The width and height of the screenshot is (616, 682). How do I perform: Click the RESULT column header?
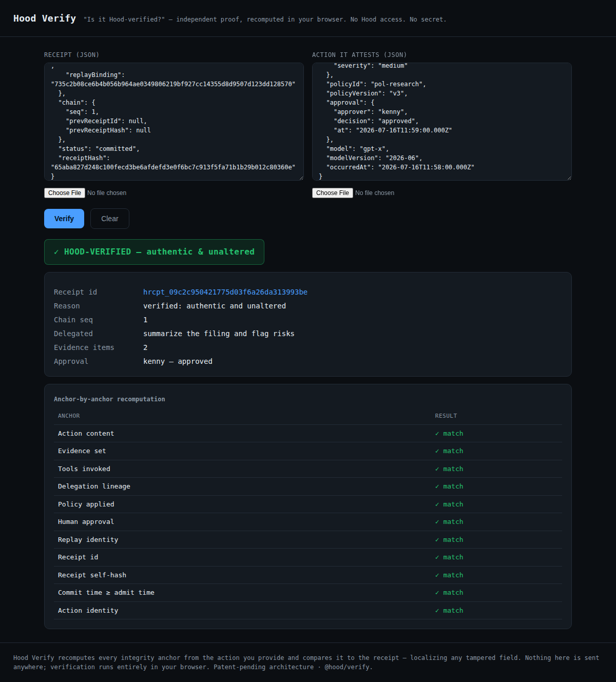point(446,416)
